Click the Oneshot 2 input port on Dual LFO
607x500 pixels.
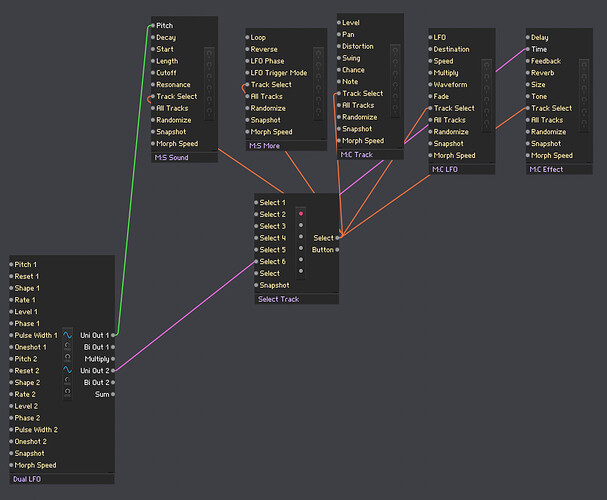(11, 442)
